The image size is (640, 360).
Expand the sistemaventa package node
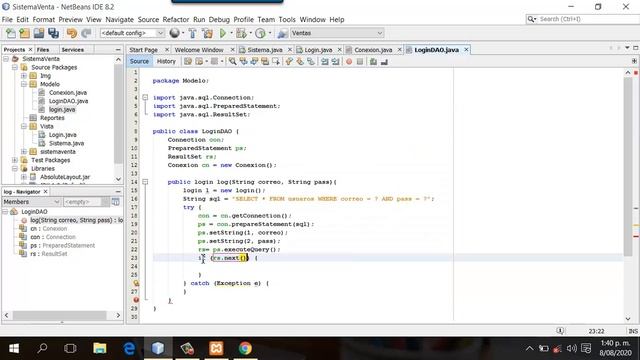pyautogui.click(x=24, y=151)
